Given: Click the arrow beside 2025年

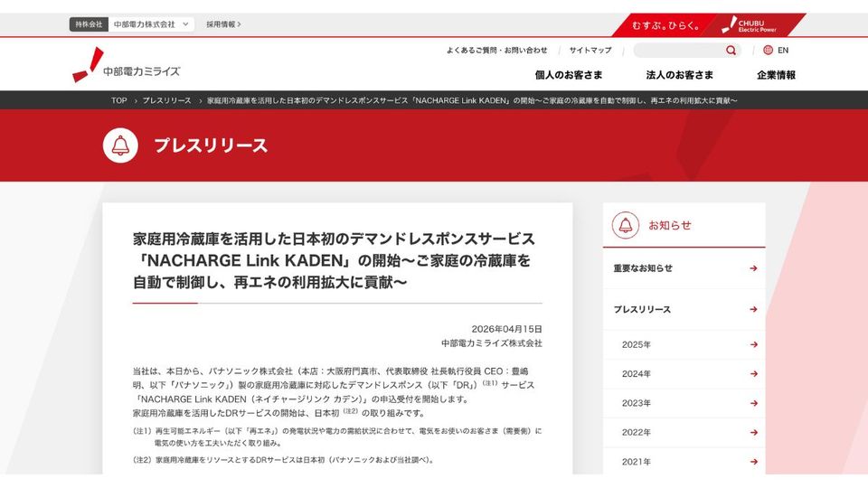Looking at the screenshot, I should 753,345.
